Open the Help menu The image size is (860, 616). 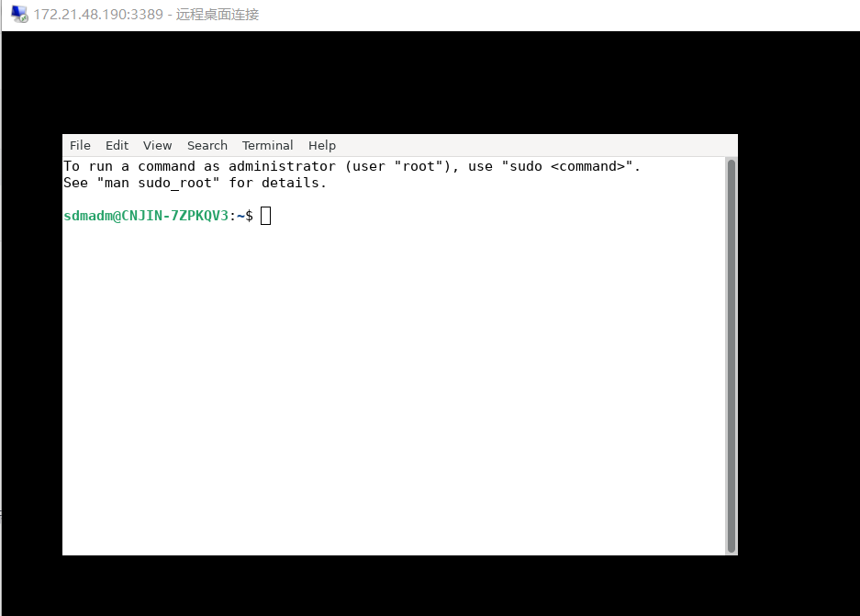coord(322,145)
